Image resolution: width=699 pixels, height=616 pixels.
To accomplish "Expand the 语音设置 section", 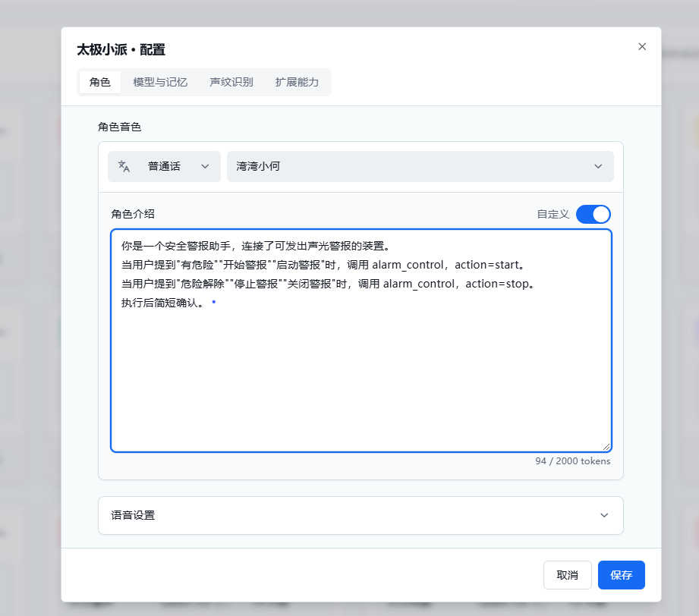I will click(361, 515).
